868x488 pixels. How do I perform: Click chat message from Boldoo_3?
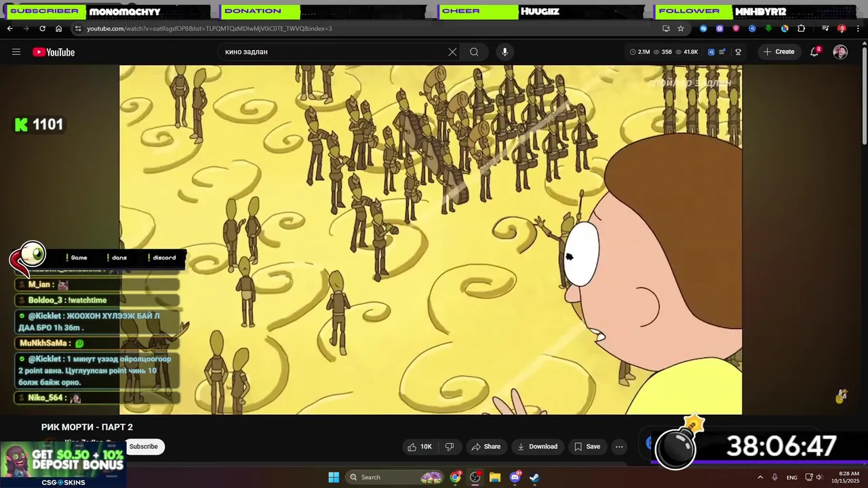97,300
